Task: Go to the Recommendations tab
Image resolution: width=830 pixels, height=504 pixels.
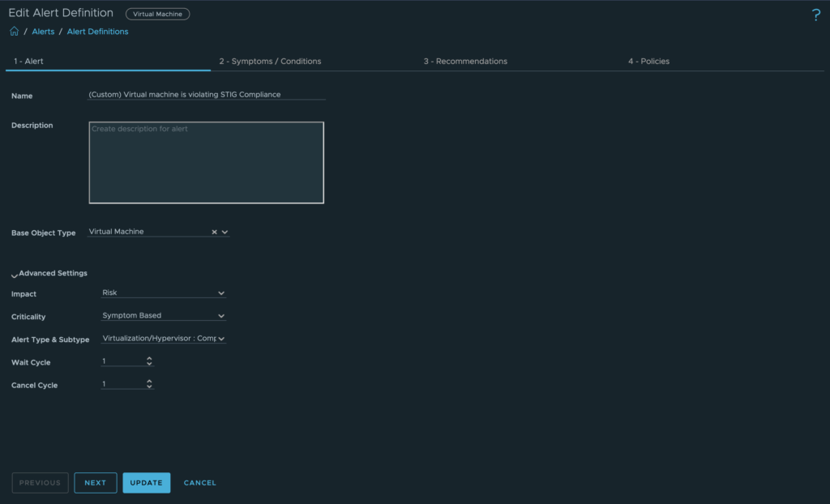Action: click(x=465, y=62)
